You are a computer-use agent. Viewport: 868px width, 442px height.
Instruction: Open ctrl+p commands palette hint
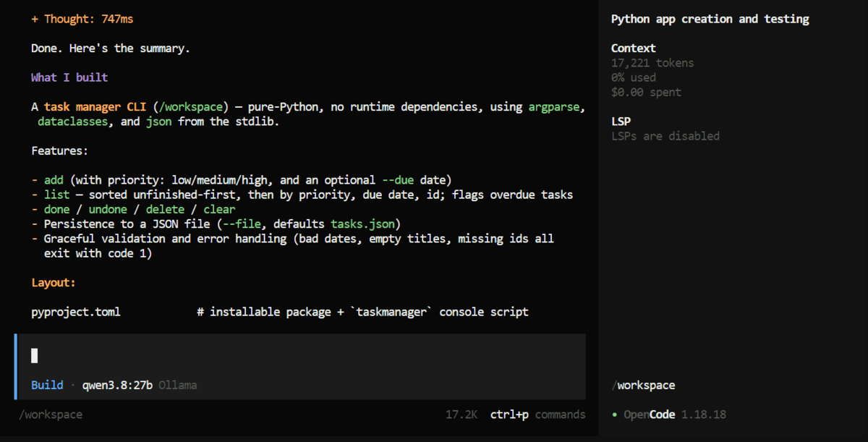coord(537,415)
